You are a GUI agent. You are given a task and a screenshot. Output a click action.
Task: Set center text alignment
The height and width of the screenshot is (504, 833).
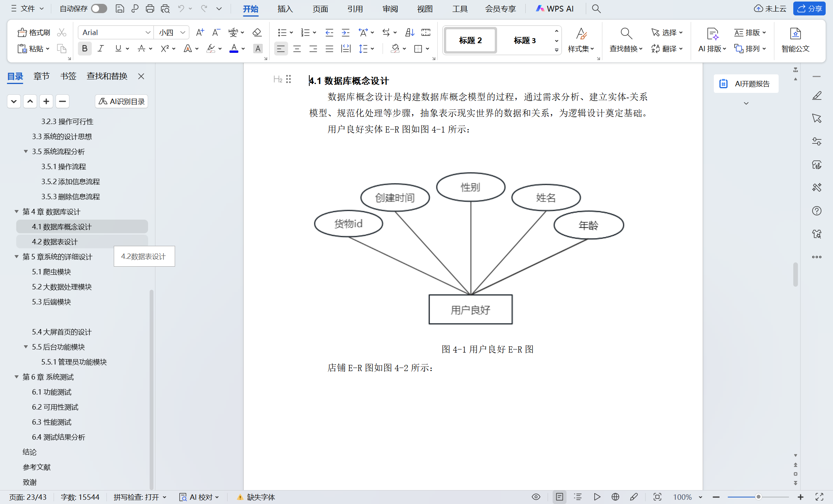click(297, 49)
